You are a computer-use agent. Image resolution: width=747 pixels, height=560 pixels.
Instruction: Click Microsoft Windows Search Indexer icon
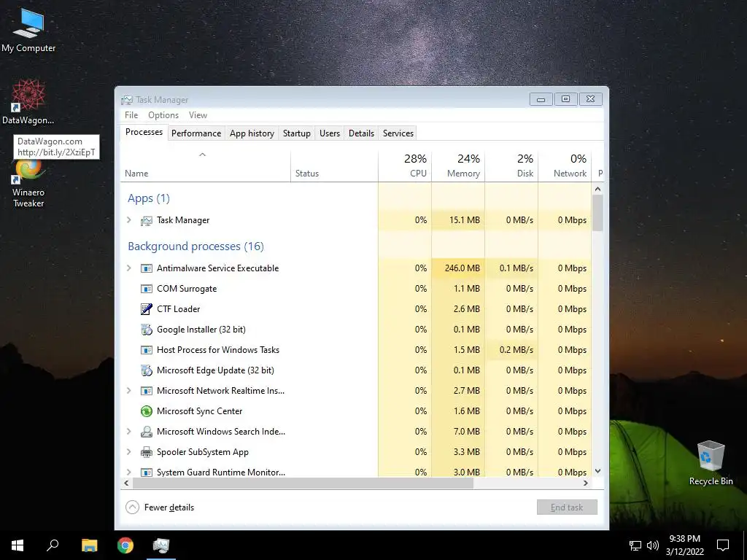146,432
